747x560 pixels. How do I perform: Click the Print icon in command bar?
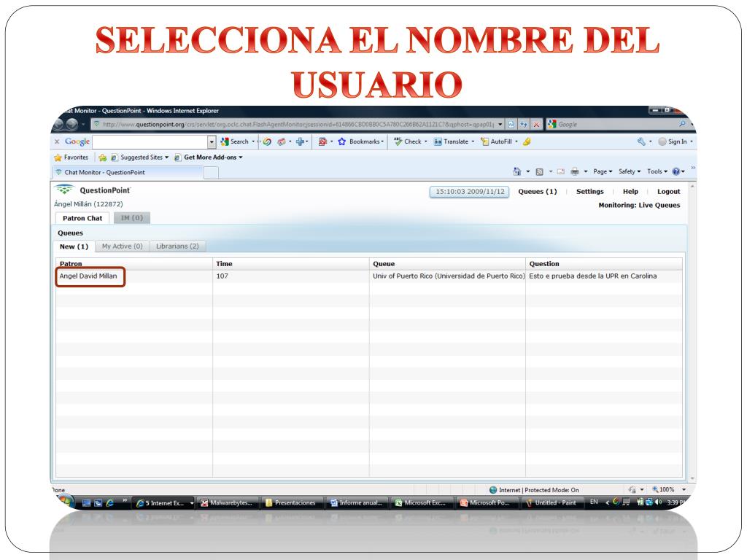[575, 171]
